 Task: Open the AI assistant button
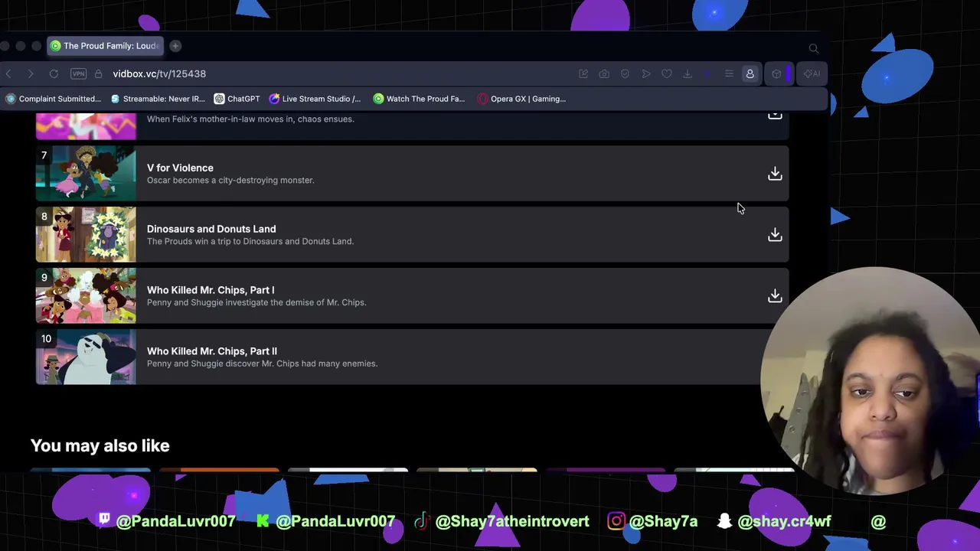812,73
